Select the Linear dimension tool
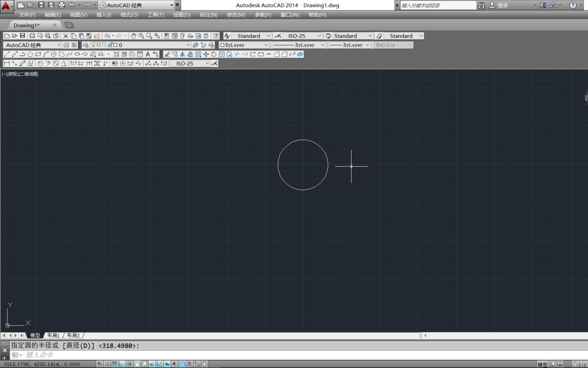Image resolution: width=588 pixels, height=368 pixels. click(x=6, y=63)
